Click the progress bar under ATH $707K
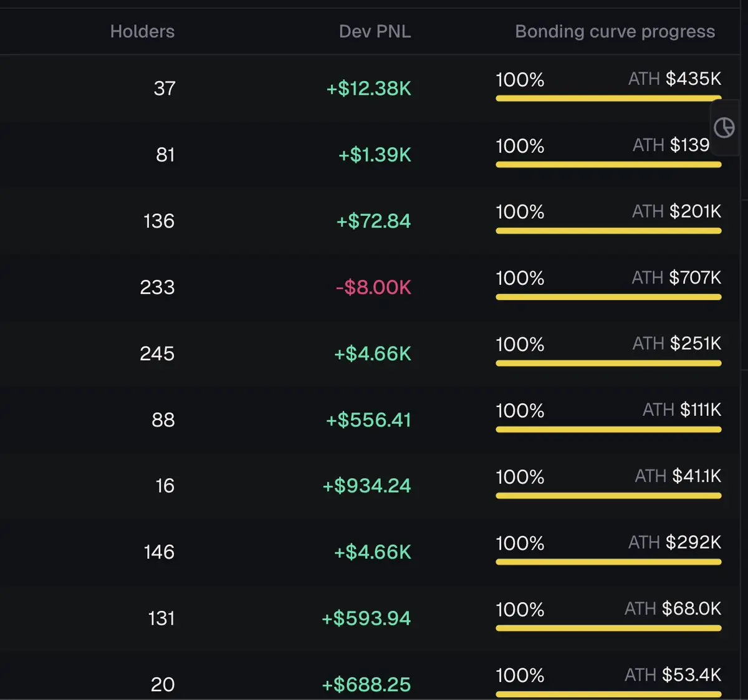The width and height of the screenshot is (748, 700). (608, 297)
